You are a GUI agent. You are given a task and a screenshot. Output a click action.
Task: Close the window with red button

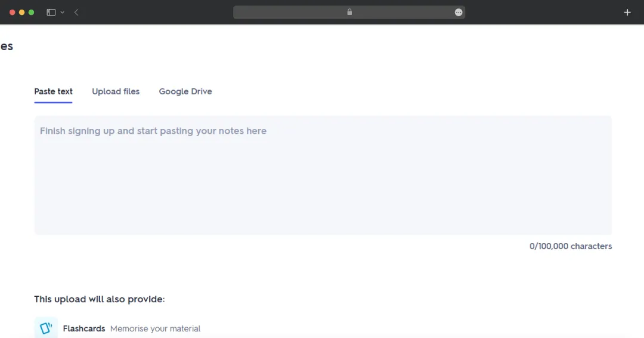coord(13,13)
